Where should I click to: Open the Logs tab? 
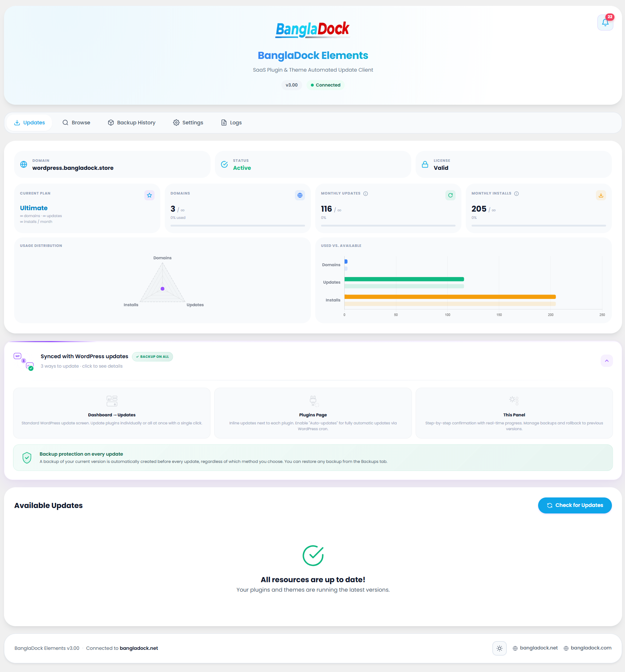(x=232, y=123)
